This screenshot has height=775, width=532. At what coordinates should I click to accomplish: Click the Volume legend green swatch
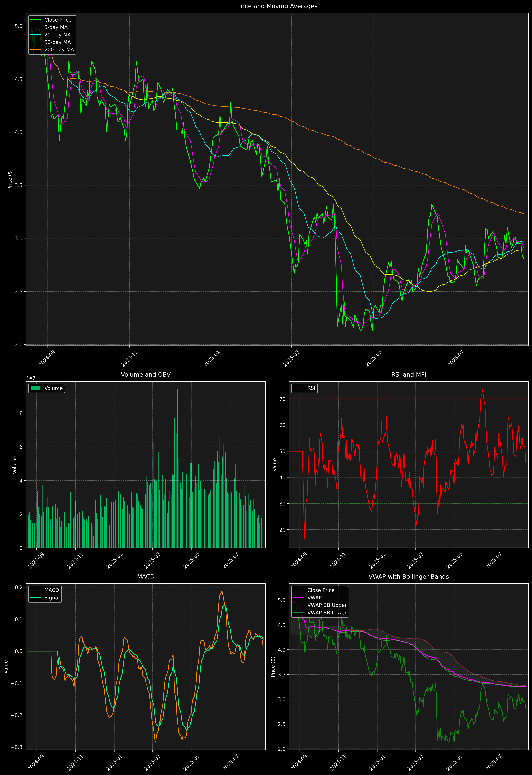tap(35, 388)
